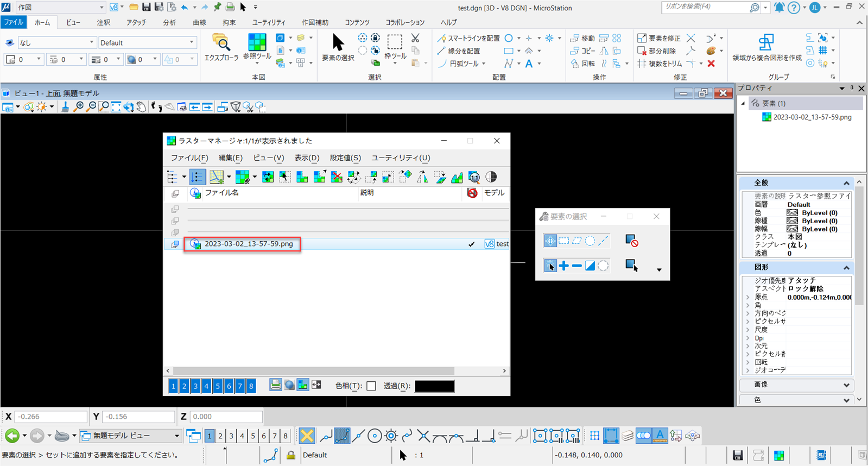Switch to the ビュー ribbon tab

[x=73, y=22]
